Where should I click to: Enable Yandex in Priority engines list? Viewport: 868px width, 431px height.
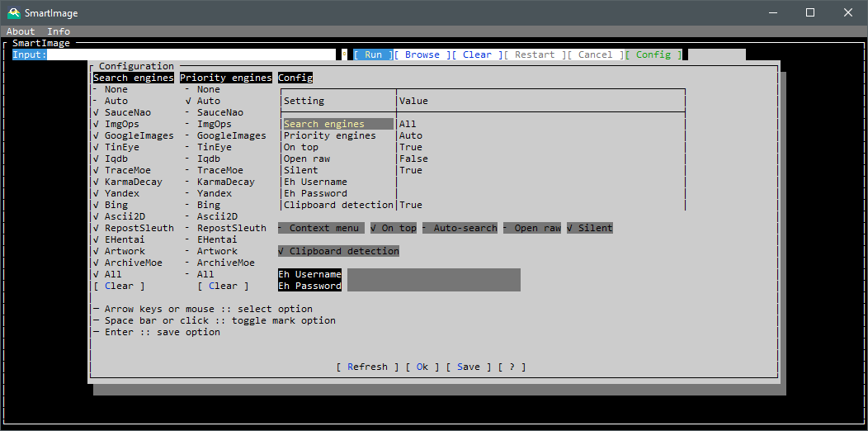point(209,193)
